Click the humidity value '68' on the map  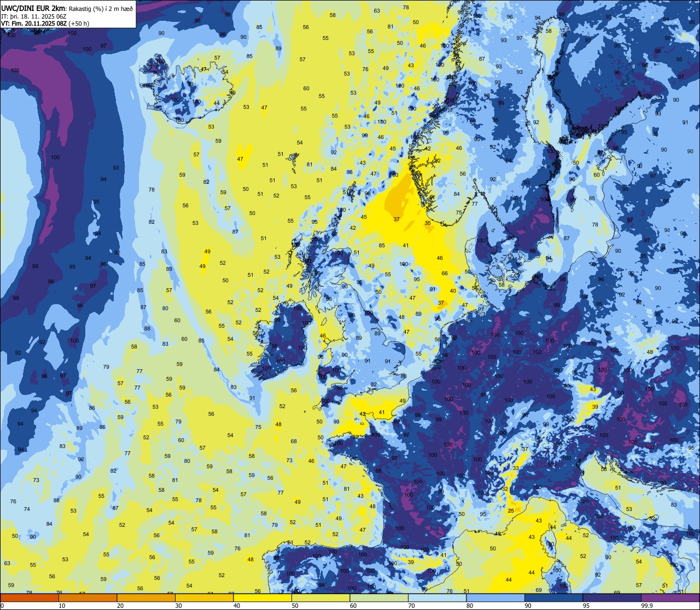point(294,441)
